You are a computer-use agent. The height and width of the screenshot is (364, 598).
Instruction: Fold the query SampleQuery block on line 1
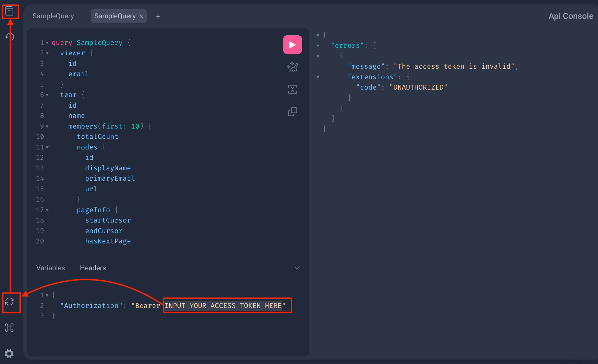pyautogui.click(x=47, y=43)
